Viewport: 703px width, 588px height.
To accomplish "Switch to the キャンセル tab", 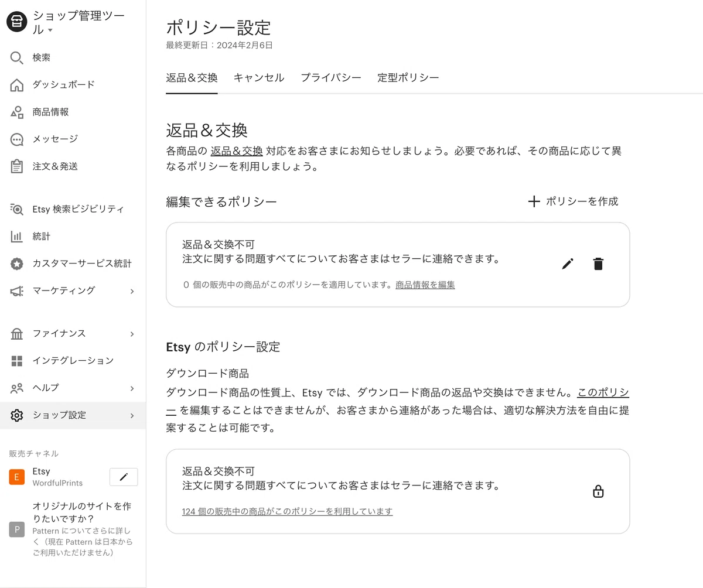I will (259, 78).
